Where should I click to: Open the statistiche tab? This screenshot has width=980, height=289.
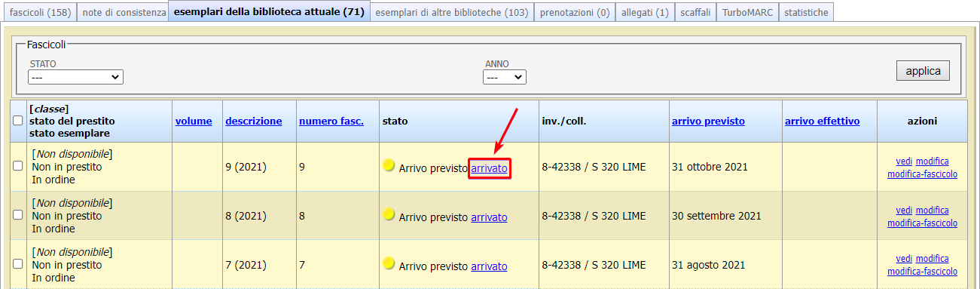tap(806, 12)
